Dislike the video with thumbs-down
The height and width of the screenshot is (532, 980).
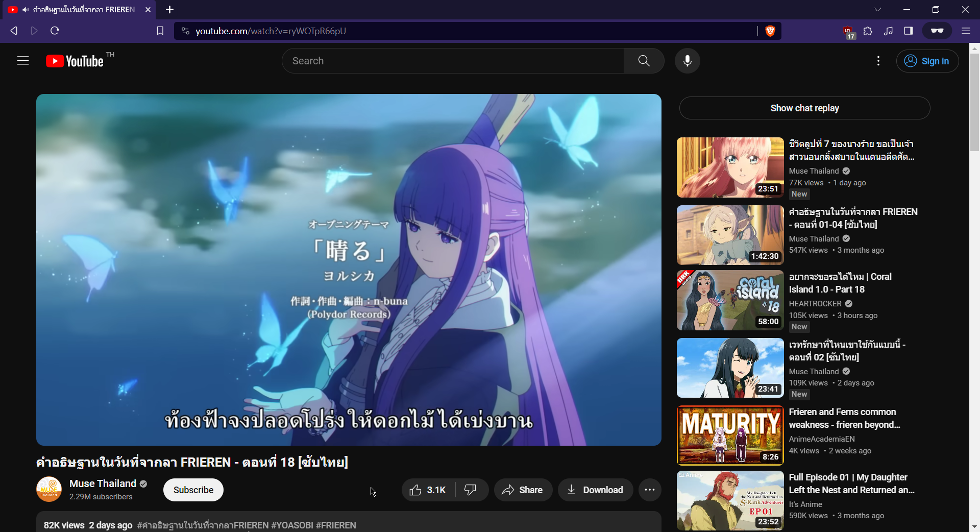point(471,490)
